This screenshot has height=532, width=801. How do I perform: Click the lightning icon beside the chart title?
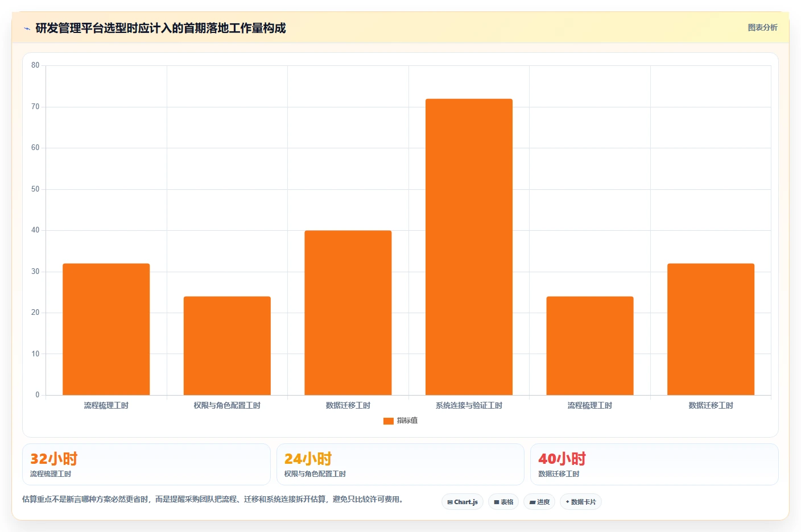(x=27, y=28)
